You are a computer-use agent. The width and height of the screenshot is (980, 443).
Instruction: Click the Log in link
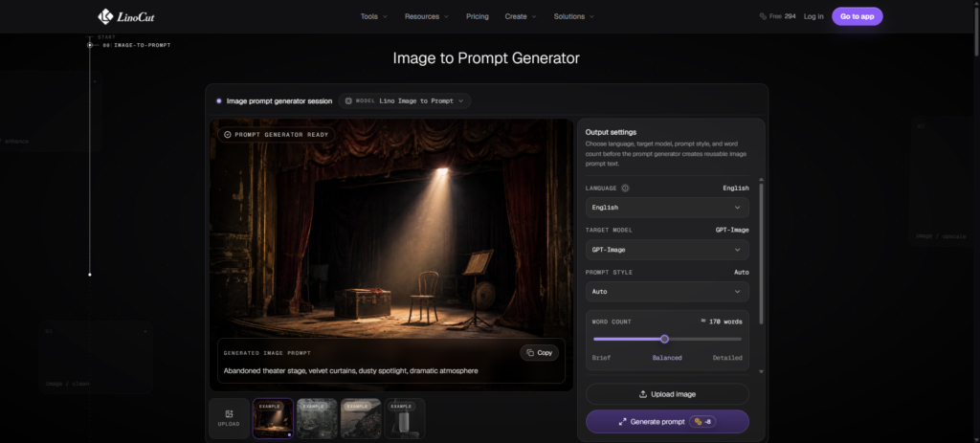click(x=813, y=17)
